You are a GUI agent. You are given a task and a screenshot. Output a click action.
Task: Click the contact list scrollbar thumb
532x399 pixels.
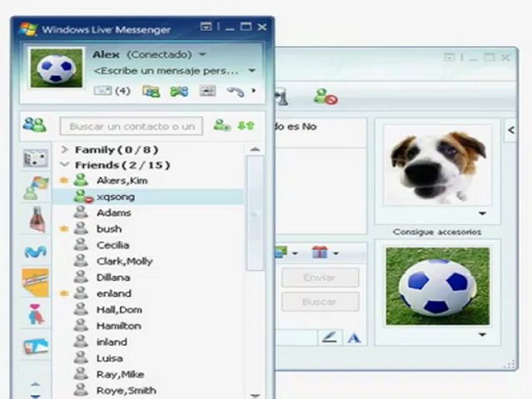pos(255,213)
